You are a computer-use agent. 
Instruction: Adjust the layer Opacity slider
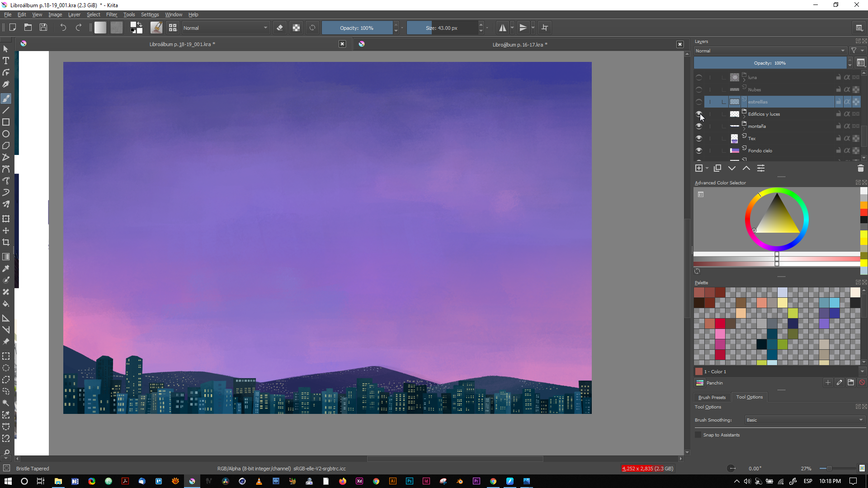(770, 63)
